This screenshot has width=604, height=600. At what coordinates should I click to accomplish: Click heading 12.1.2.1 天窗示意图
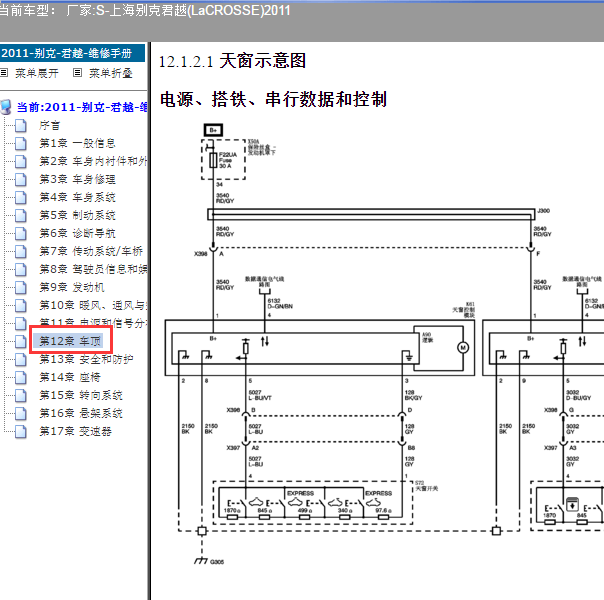pyautogui.click(x=232, y=61)
